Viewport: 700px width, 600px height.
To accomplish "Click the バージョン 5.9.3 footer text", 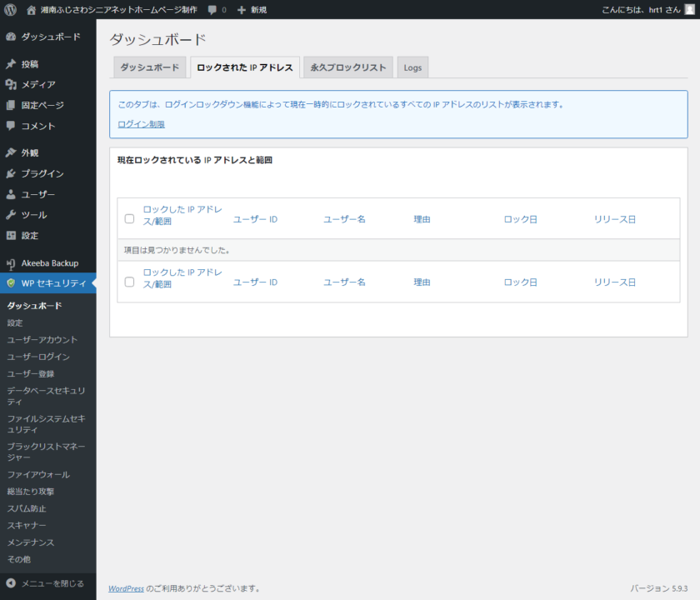I will pos(659,588).
